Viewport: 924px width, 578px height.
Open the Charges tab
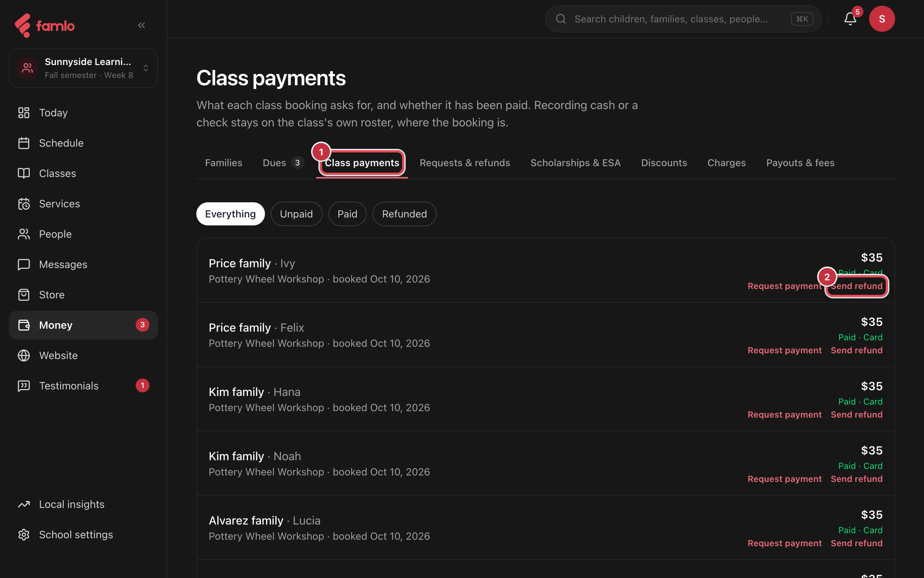[x=726, y=163]
